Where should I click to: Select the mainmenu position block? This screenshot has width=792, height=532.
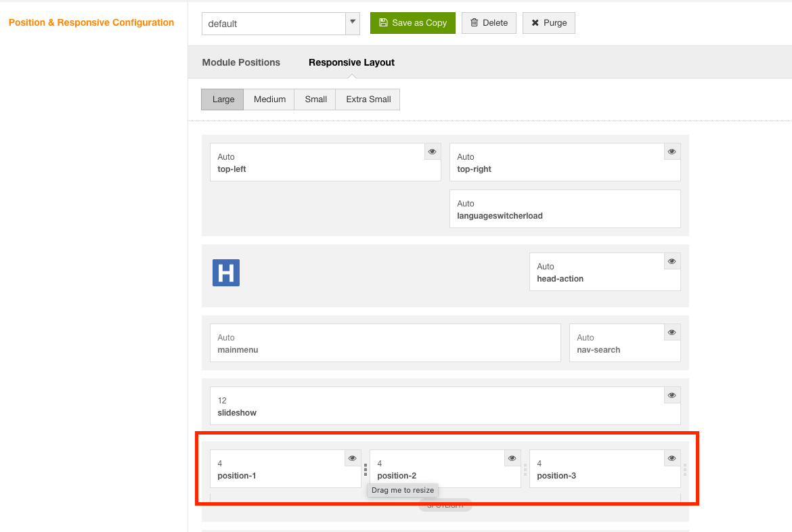tap(385, 343)
